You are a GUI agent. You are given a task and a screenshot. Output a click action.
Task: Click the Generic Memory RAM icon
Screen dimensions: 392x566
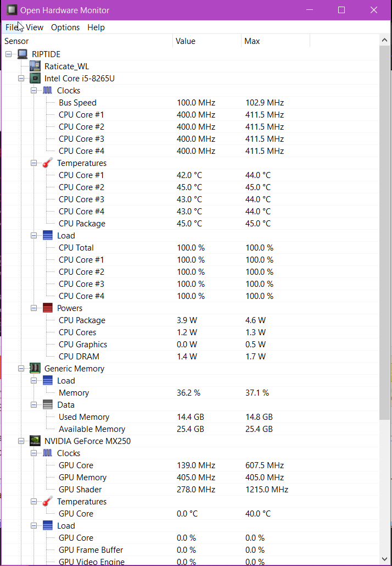tap(35, 368)
